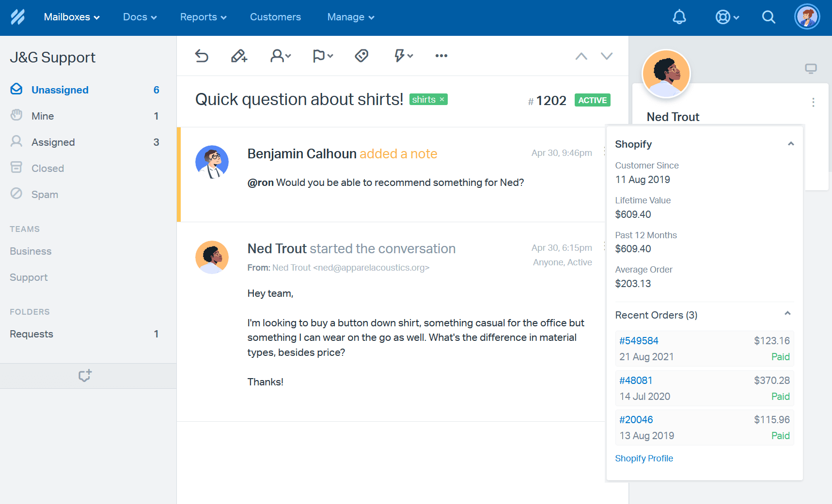Open notifications bell icon
Screen dimensions: 832x504
pos(679,17)
